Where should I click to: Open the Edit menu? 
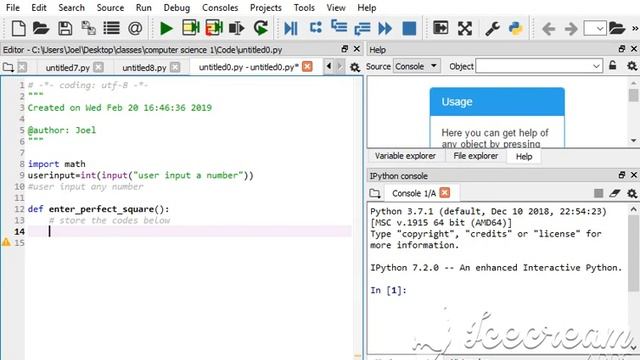[39, 8]
